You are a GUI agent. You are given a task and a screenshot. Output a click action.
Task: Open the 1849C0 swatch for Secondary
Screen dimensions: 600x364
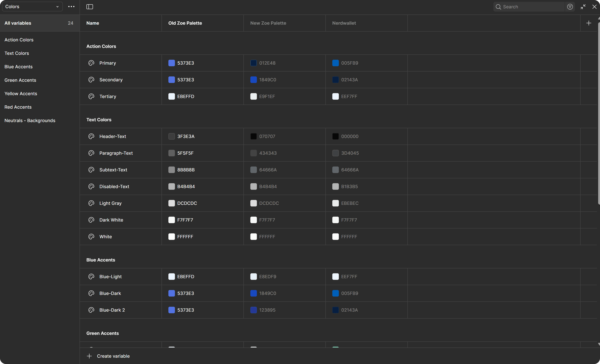coord(253,80)
